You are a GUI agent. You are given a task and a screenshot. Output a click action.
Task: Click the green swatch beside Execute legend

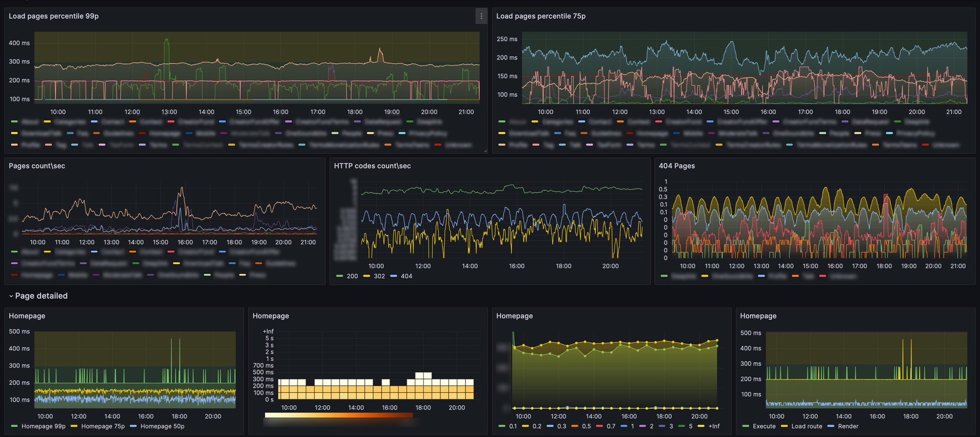pyautogui.click(x=746, y=426)
